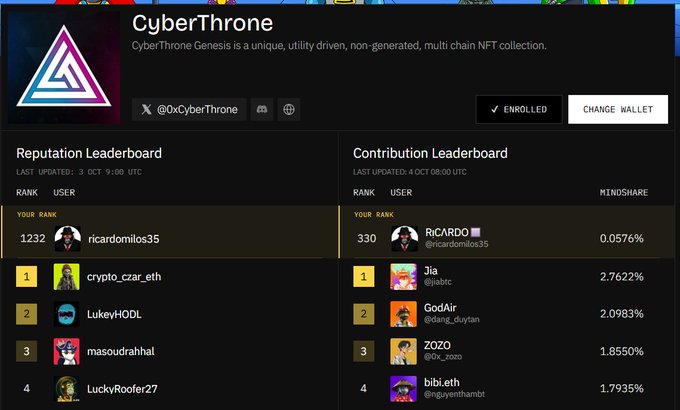Click display name bibi.eth

click(x=441, y=383)
